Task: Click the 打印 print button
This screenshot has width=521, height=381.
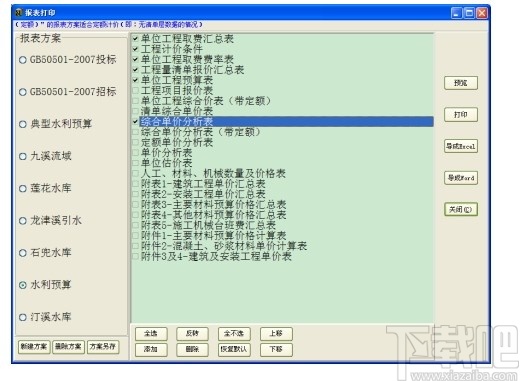Action: (x=461, y=115)
